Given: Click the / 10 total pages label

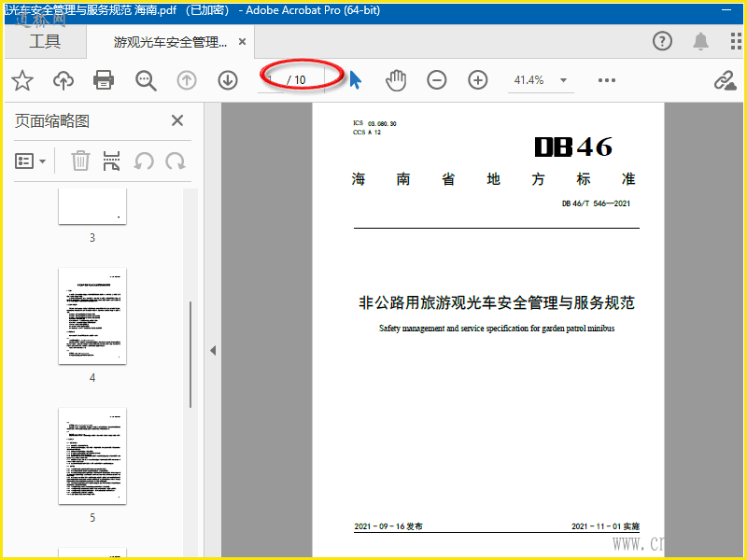Looking at the screenshot, I should (x=296, y=80).
